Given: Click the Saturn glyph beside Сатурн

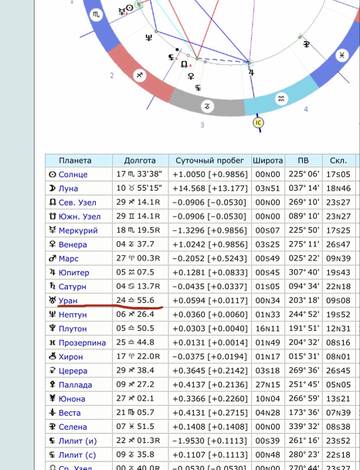Looking at the screenshot, I should pyautogui.click(x=52, y=286).
